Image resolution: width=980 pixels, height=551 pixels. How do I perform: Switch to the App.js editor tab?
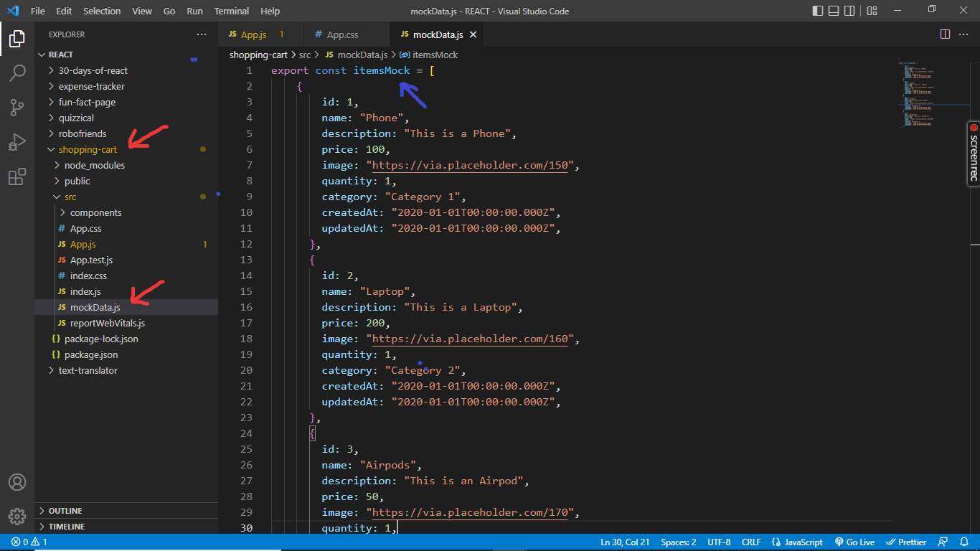click(x=261, y=34)
